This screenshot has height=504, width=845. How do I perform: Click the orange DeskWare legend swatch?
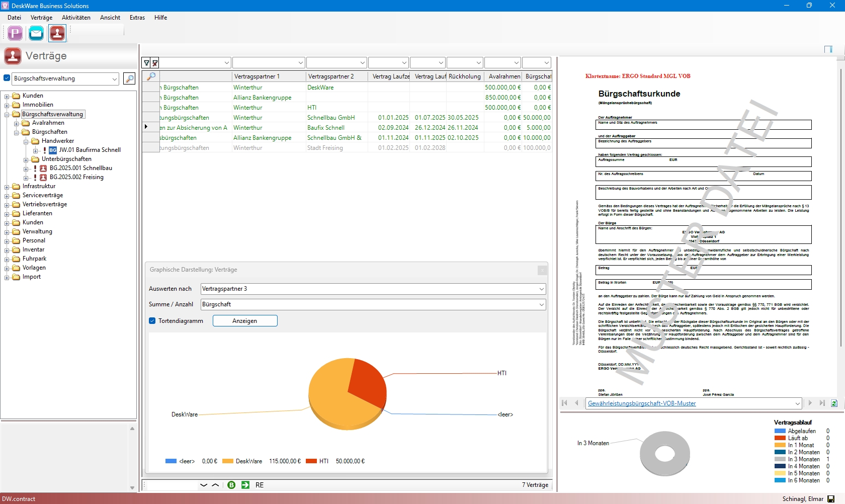227,461
